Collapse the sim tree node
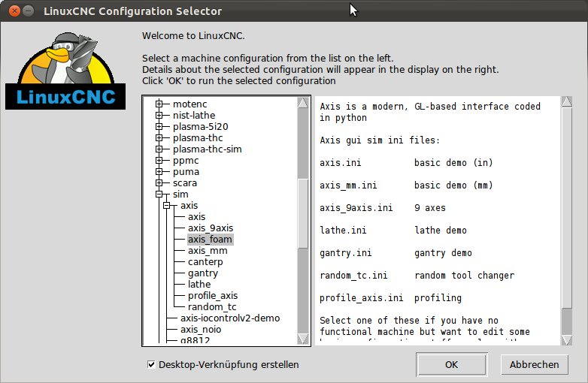 pyautogui.click(x=159, y=194)
